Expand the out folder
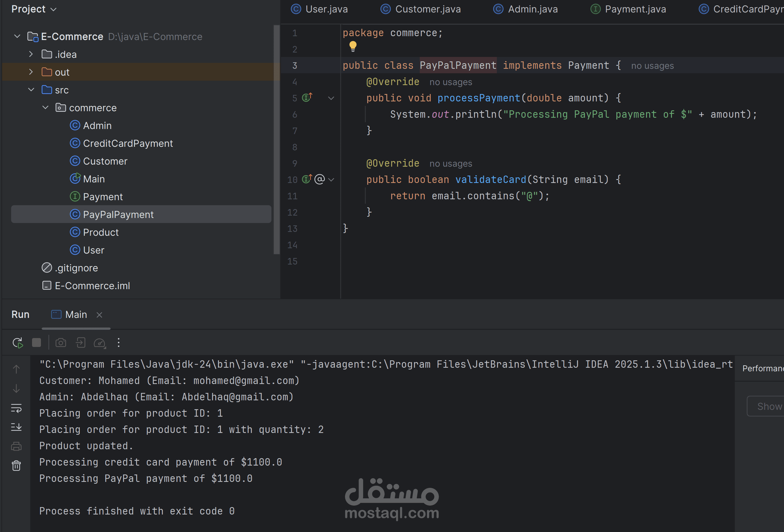784x532 pixels. pyautogui.click(x=31, y=72)
